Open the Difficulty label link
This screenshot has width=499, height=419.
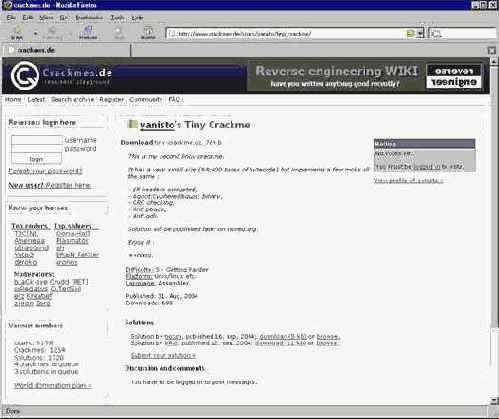click(139, 269)
